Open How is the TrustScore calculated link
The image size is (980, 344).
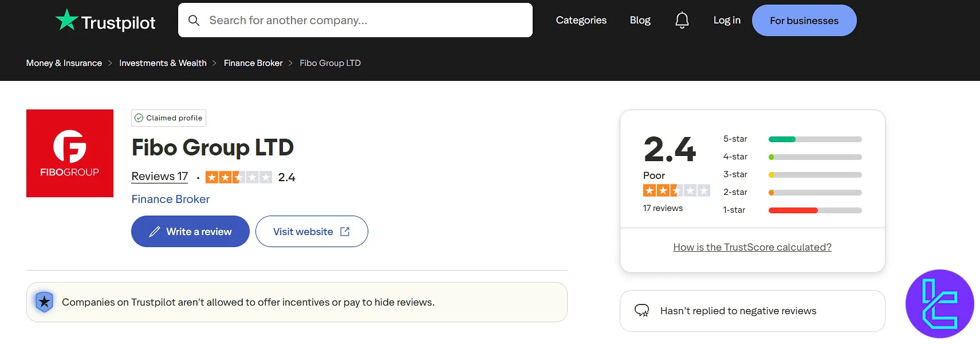point(752,247)
